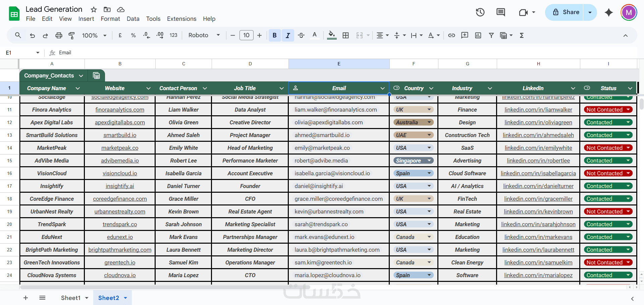Insert a chart

pyautogui.click(x=478, y=35)
